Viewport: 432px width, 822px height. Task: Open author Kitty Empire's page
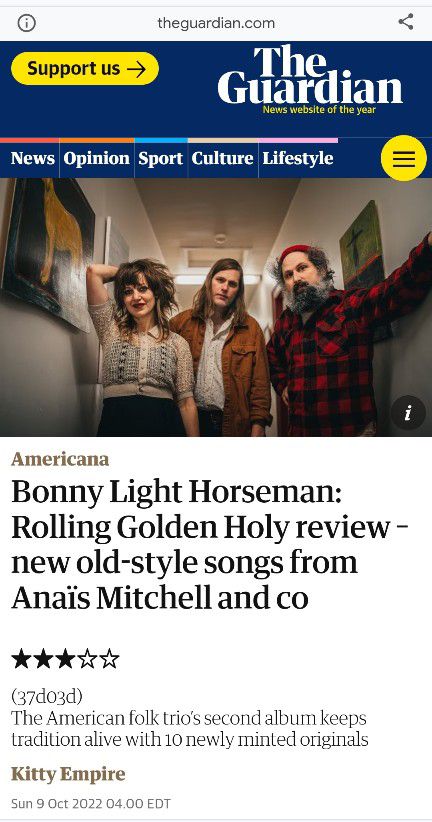click(68, 774)
